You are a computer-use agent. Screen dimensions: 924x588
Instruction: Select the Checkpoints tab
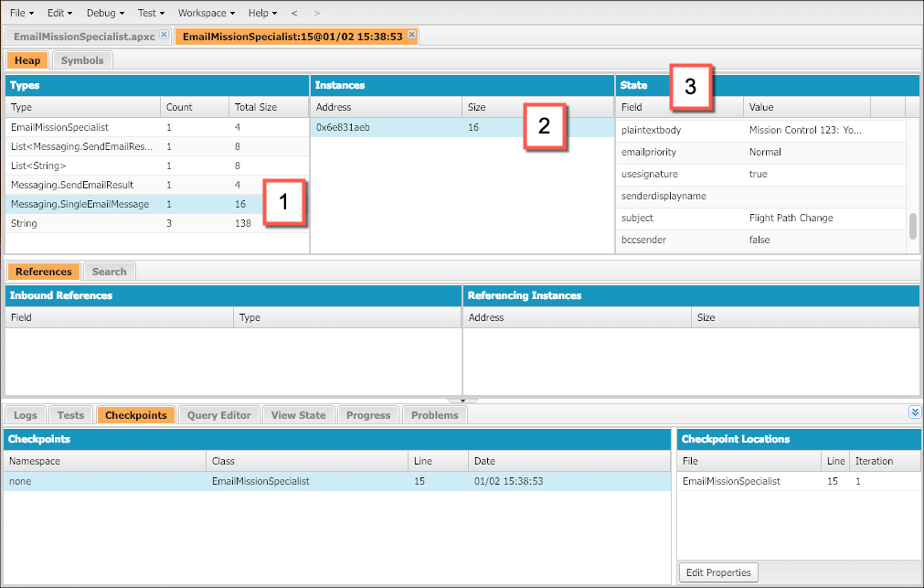pos(135,415)
